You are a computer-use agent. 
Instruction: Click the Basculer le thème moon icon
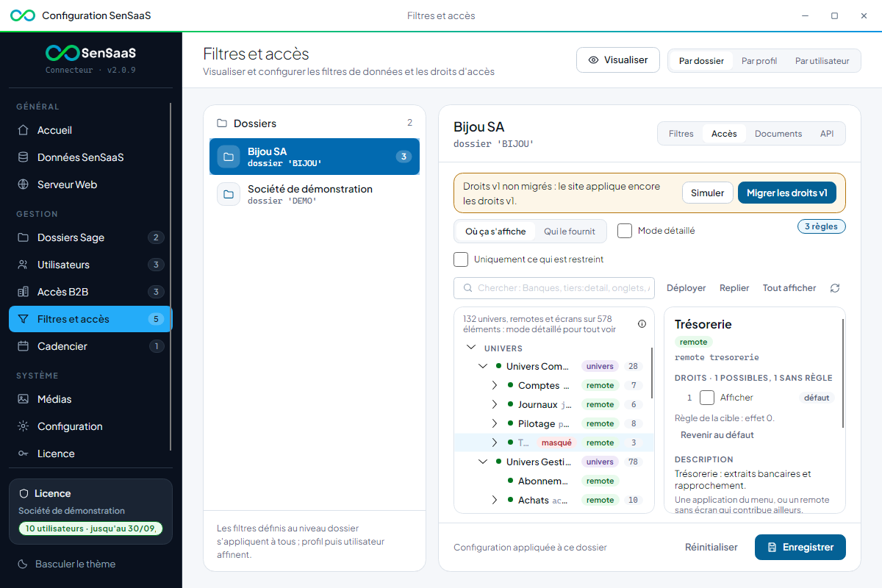pyautogui.click(x=23, y=564)
